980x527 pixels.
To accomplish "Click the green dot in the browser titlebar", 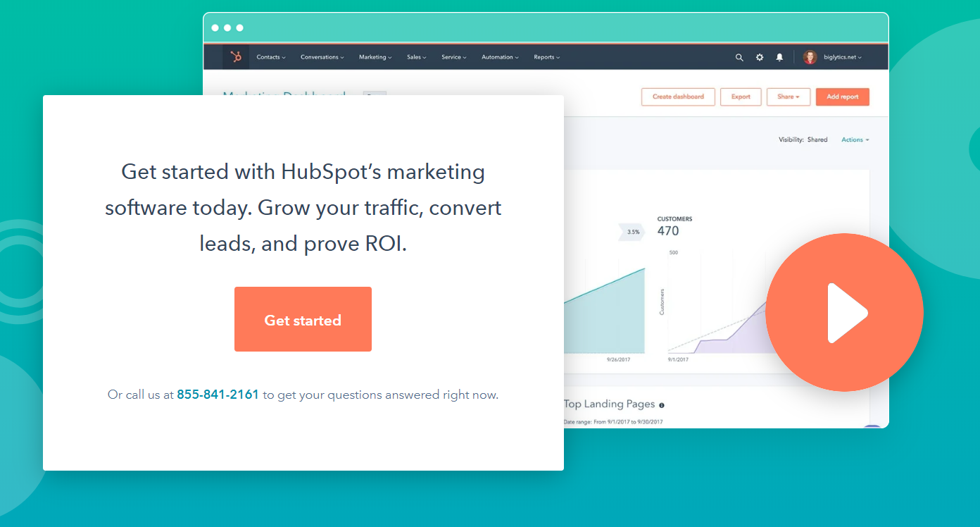I will (239, 27).
